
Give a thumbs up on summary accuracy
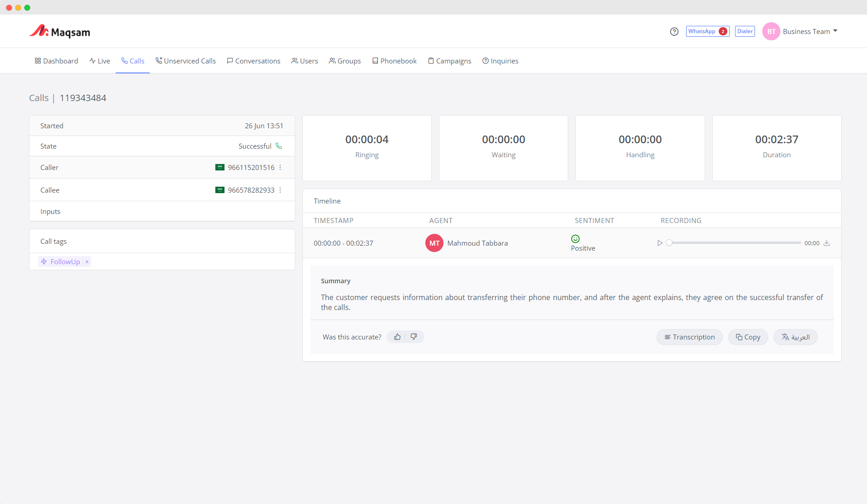(x=397, y=337)
